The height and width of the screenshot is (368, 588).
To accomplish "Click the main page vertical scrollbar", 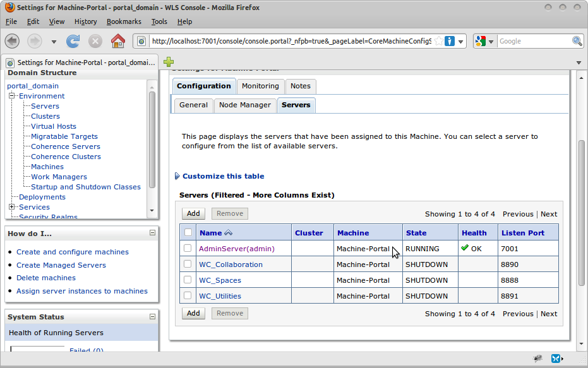I will [x=581, y=213].
